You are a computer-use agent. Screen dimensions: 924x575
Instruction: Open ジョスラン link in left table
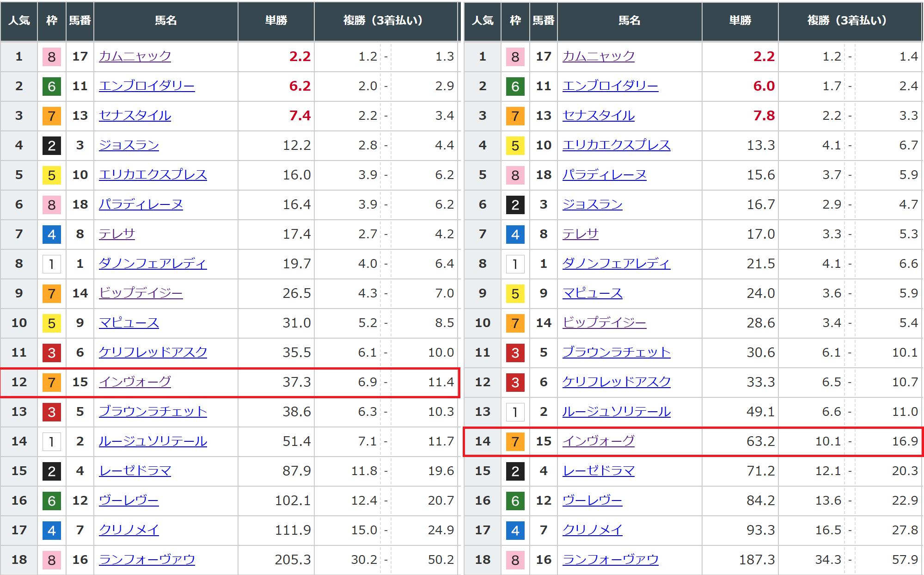click(x=129, y=145)
